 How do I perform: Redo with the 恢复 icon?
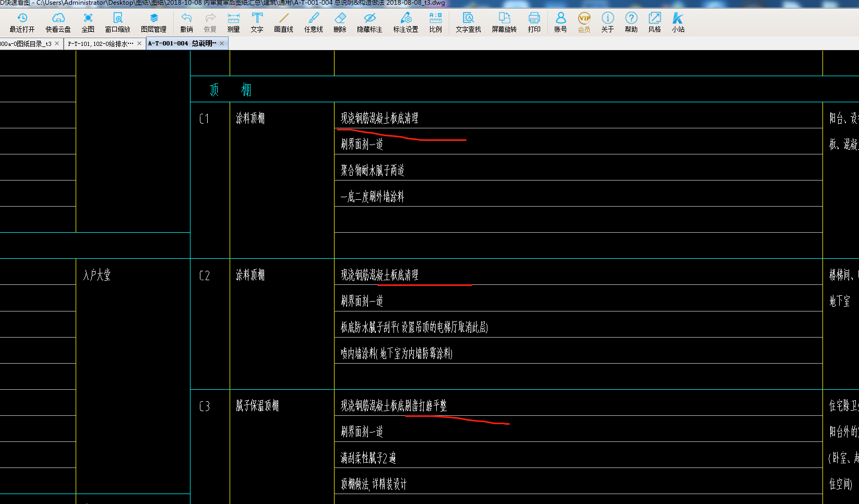(210, 23)
